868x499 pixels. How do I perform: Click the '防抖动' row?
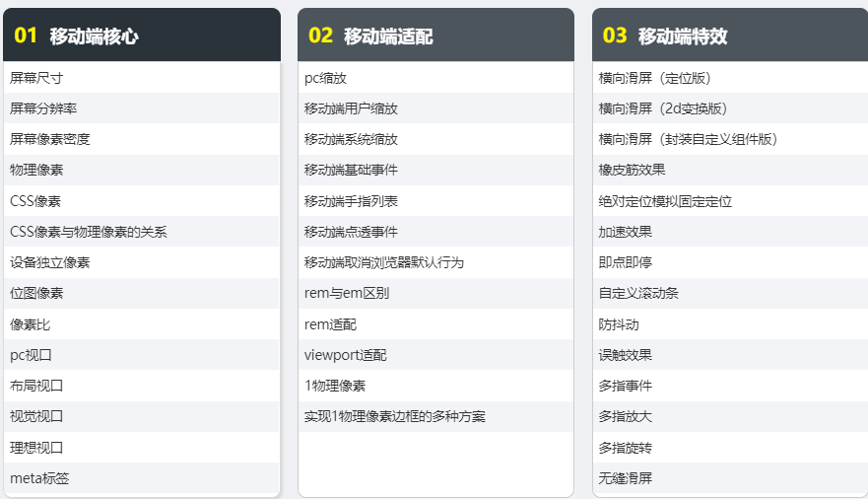point(730,324)
